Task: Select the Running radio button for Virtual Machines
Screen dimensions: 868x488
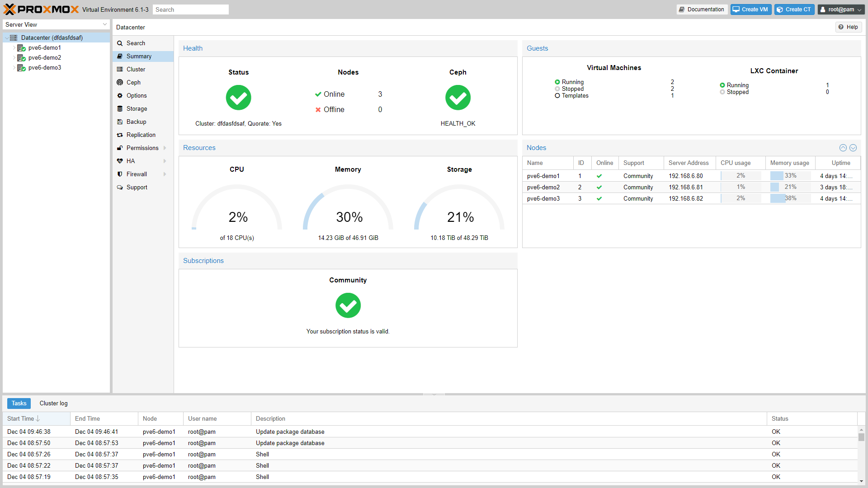Action: click(555, 82)
